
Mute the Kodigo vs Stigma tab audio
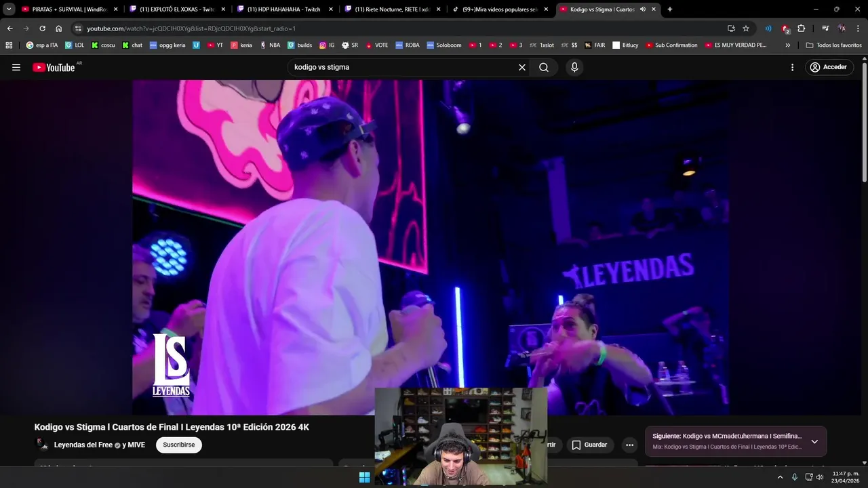(x=642, y=9)
